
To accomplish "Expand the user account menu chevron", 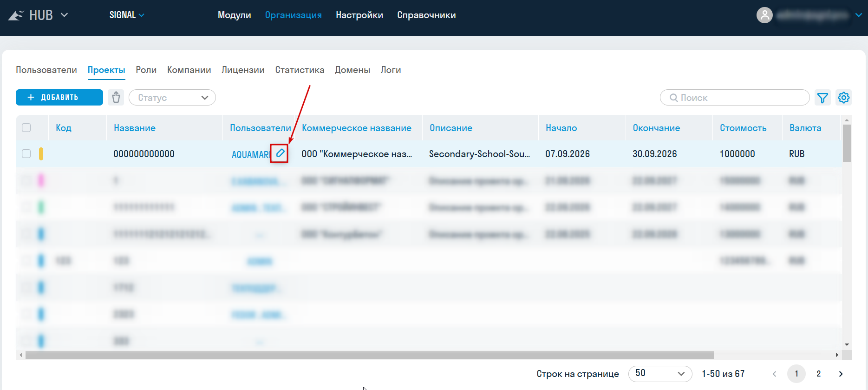I will pos(859,15).
